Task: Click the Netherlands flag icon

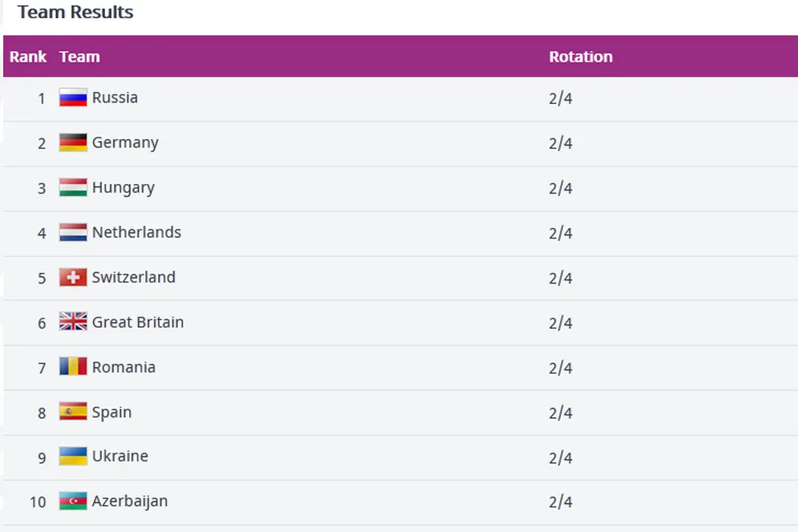Action: 73,233
